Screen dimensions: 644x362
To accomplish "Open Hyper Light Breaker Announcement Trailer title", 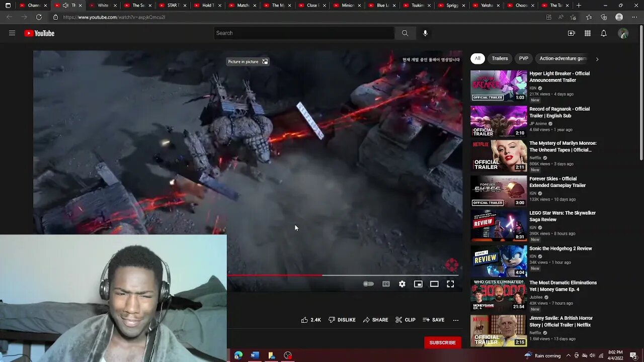I will tap(559, 77).
